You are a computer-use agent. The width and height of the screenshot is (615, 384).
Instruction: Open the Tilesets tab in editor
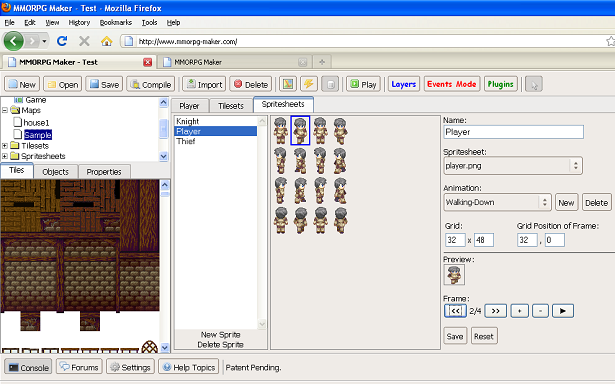(x=231, y=106)
